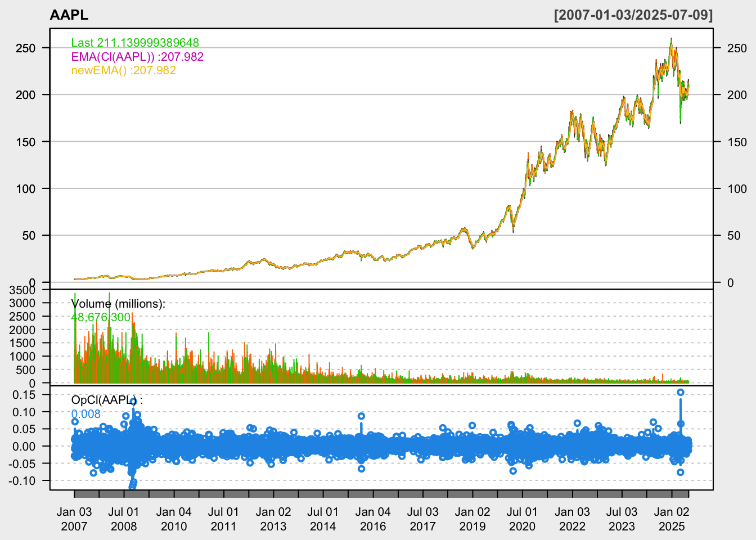This screenshot has height=540, width=756.
Task: Click the 0.15 OpCl axis label
Action: [24, 395]
